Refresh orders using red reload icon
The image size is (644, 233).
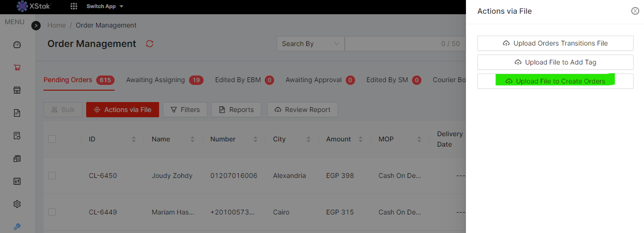click(150, 44)
